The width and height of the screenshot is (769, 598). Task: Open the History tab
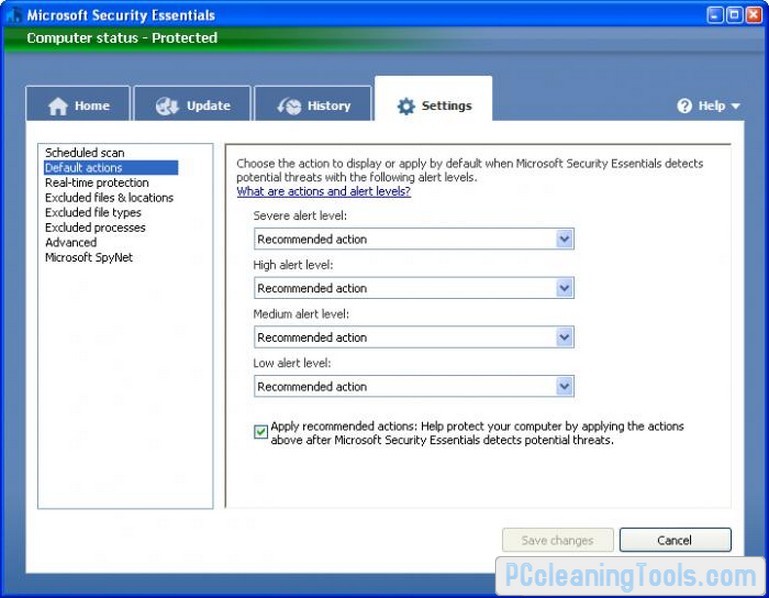tap(313, 104)
